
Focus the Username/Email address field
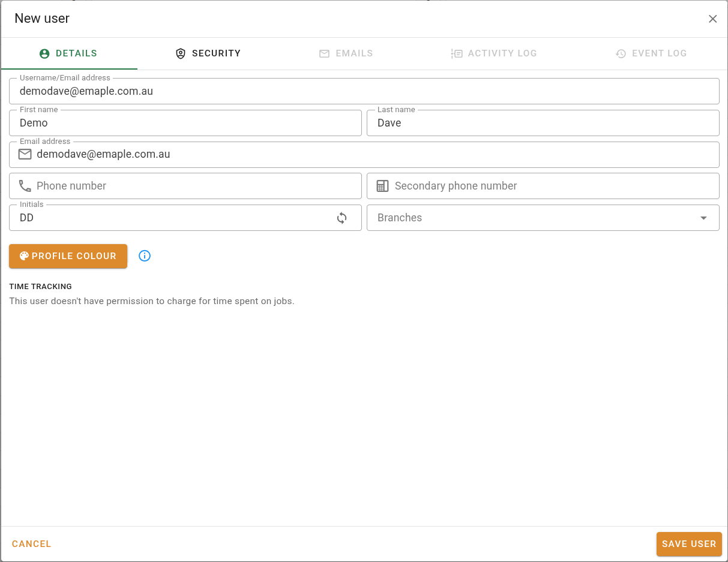364,91
